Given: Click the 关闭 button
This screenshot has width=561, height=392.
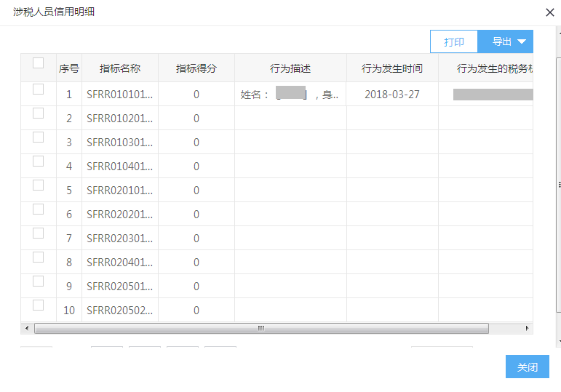Looking at the screenshot, I should (x=527, y=367).
